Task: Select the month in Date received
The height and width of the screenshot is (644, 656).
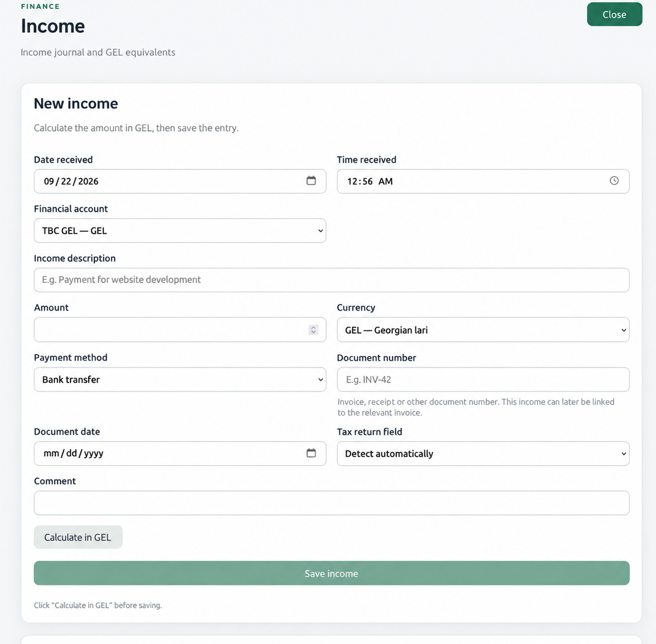Action: click(x=49, y=181)
